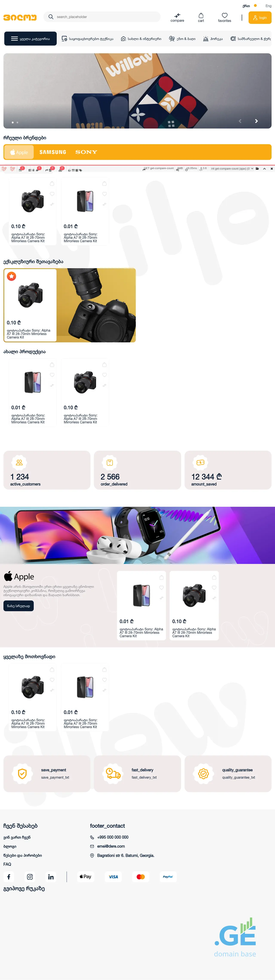Toggle favorite heart on first camera product
The height and width of the screenshot is (980, 275).
[x=52, y=194]
